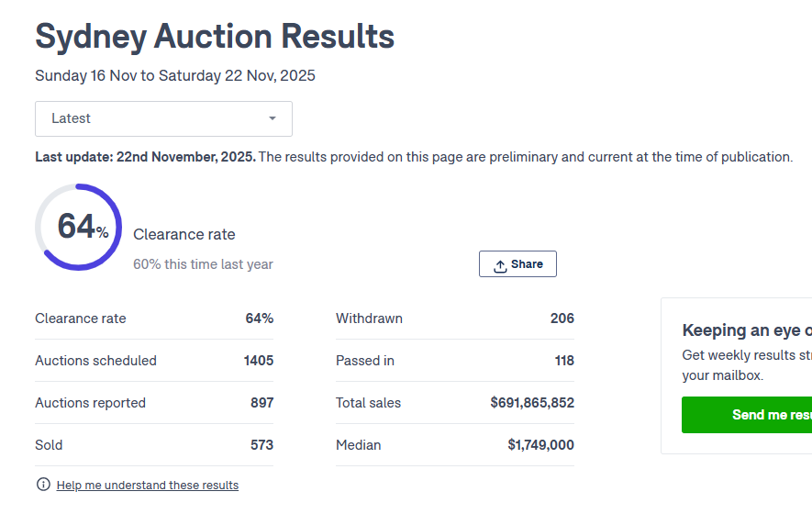Image resolution: width=812 pixels, height=514 pixels.
Task: Click the bold Last update date text
Action: 145,157
